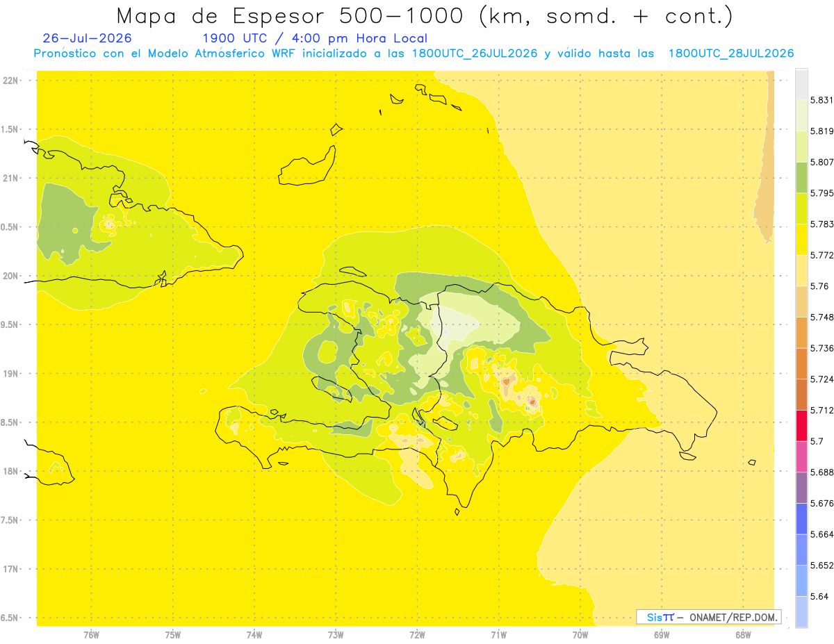Click the latitude axis label 22N
This screenshot has width=834, height=644.
click(x=11, y=81)
